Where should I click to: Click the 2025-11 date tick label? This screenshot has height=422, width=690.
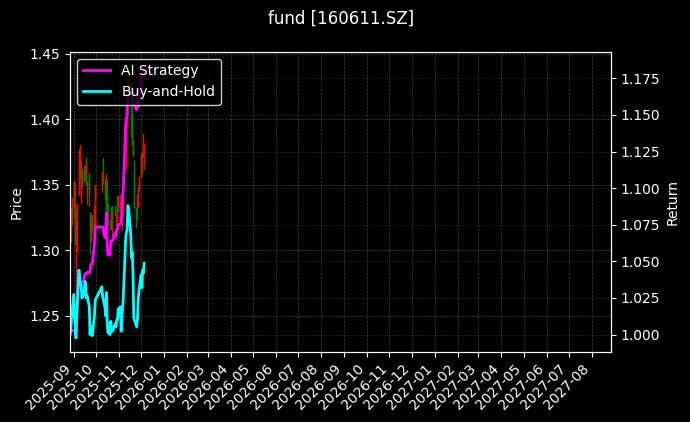point(94,387)
